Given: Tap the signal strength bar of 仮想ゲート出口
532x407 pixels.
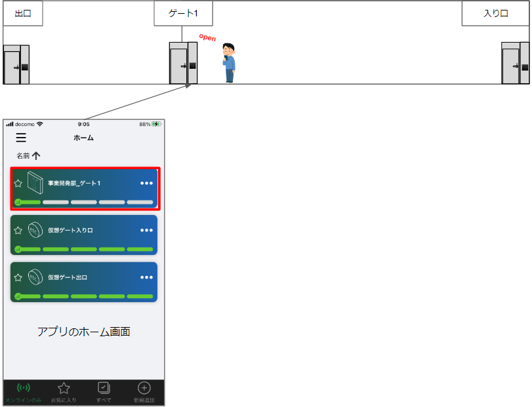Looking at the screenshot, I should click(x=84, y=296).
